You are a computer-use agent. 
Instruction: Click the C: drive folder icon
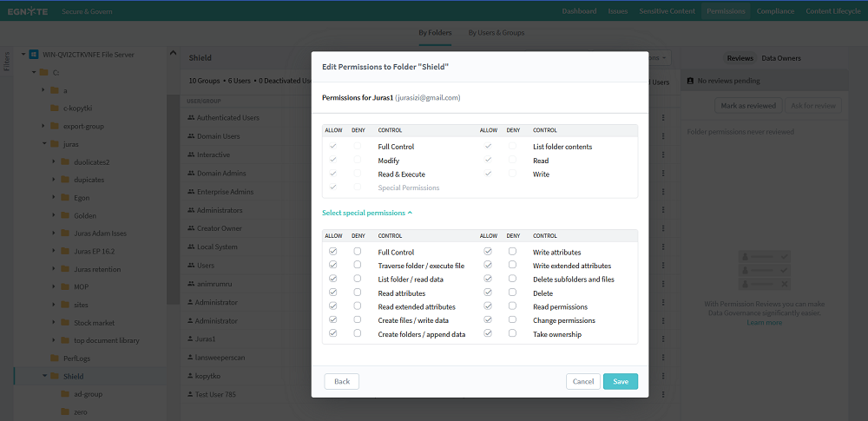[43, 72]
